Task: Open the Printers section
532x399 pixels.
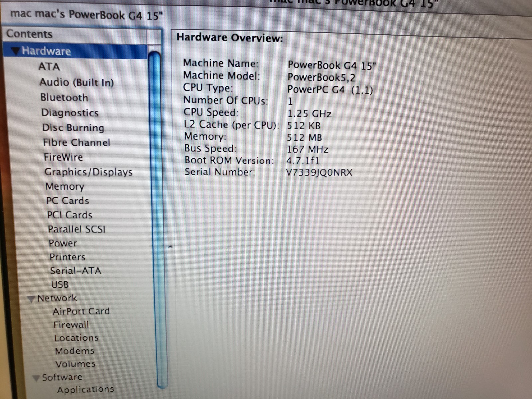Action: tap(67, 257)
